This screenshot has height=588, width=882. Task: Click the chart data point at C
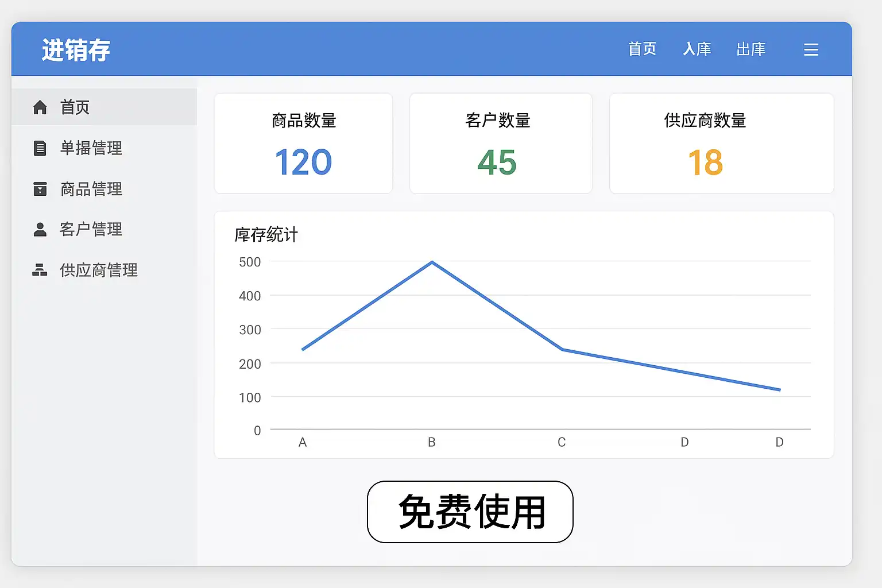click(562, 349)
